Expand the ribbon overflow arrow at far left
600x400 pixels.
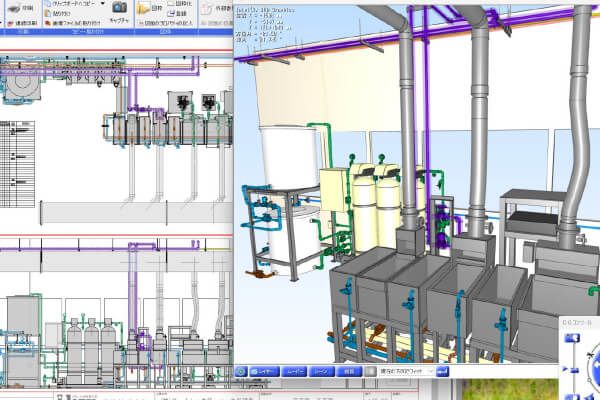pyautogui.click(x=1, y=23)
